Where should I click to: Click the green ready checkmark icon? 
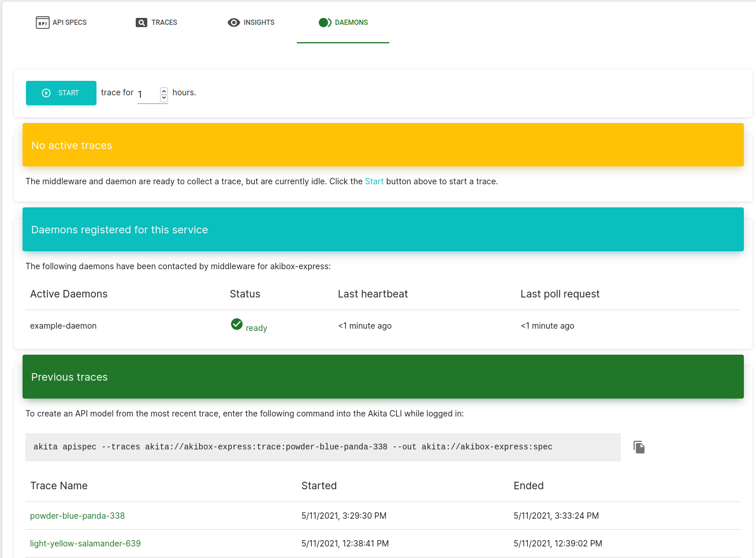click(237, 324)
